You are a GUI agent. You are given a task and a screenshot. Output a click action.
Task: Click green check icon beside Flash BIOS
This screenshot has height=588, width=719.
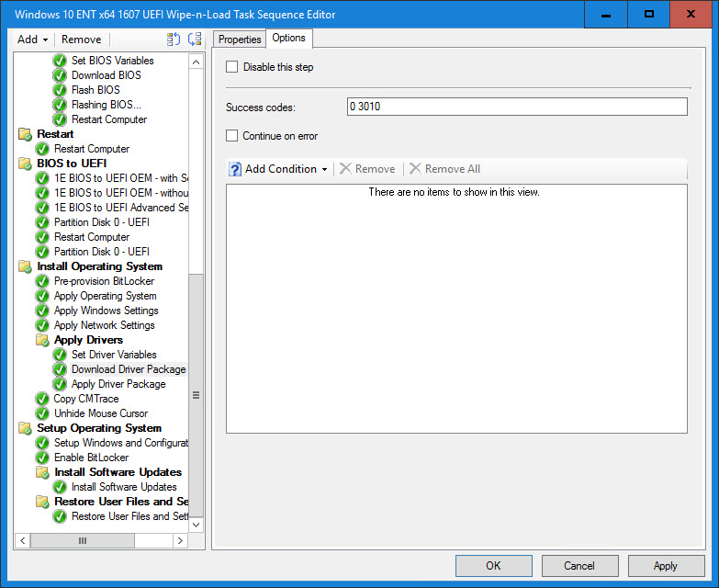coord(60,90)
